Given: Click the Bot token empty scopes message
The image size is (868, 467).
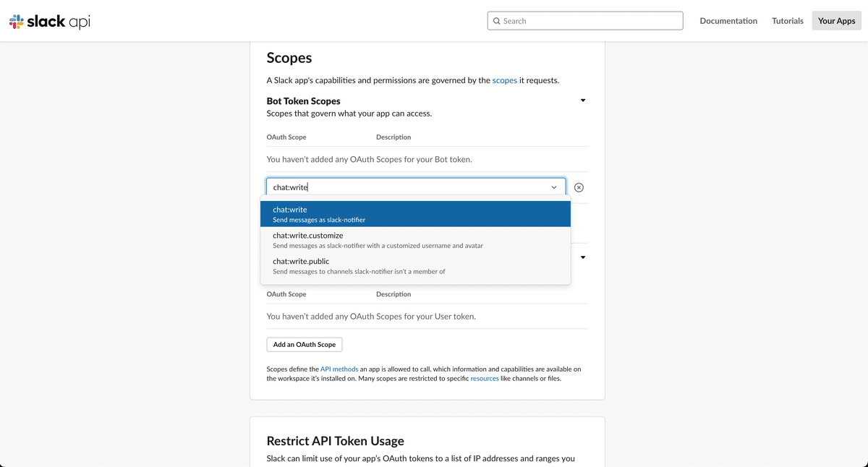Looking at the screenshot, I should [x=370, y=159].
